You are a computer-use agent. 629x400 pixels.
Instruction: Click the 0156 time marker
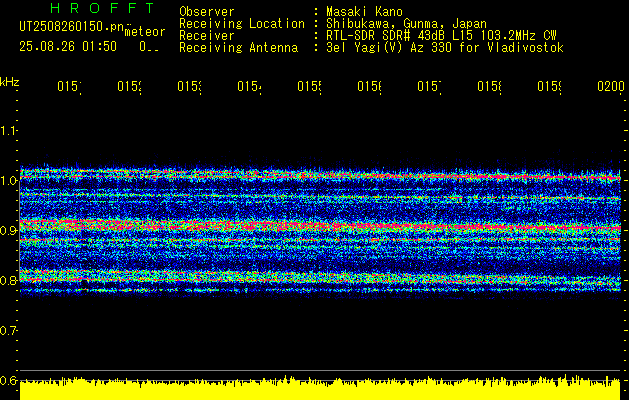tap(369, 86)
